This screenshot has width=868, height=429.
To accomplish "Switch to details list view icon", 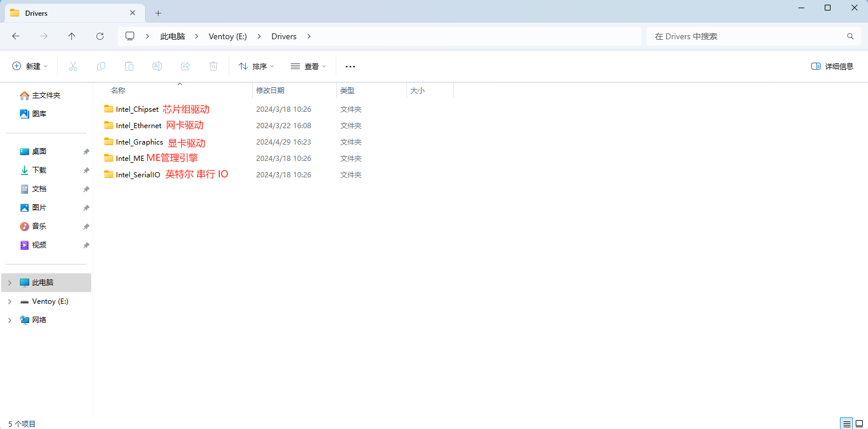I will [846, 423].
